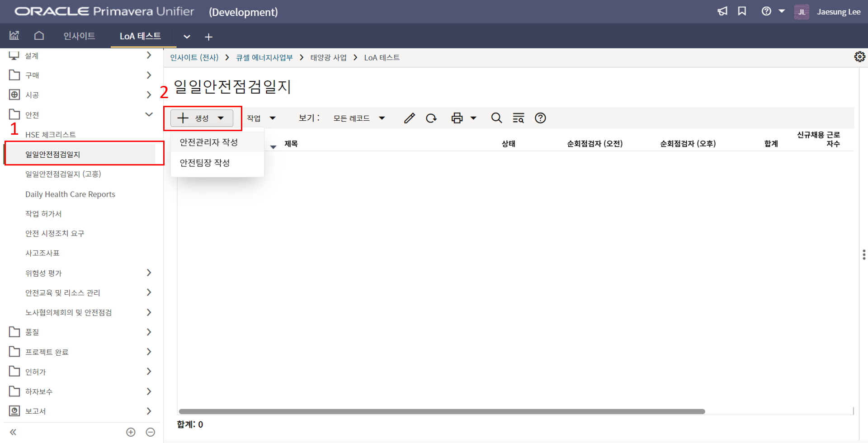Open the announcements megaphone icon
Screen dimensions: 868x443
click(x=722, y=11)
